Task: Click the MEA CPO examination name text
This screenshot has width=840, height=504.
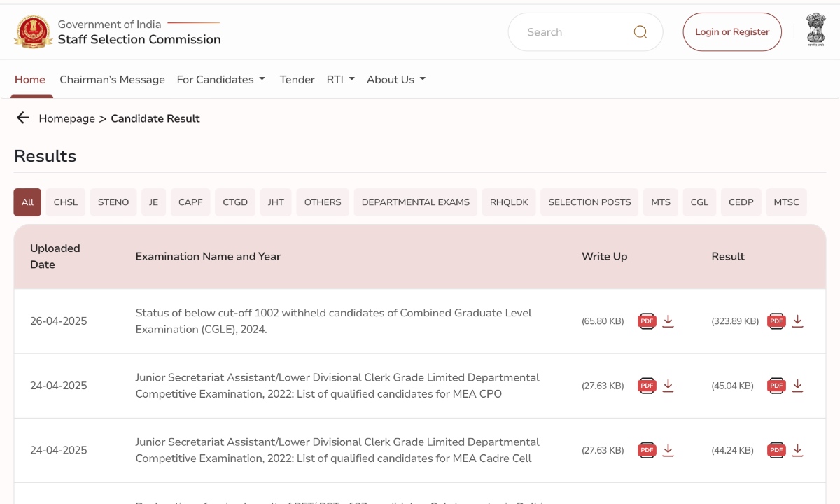Action: 337,386
